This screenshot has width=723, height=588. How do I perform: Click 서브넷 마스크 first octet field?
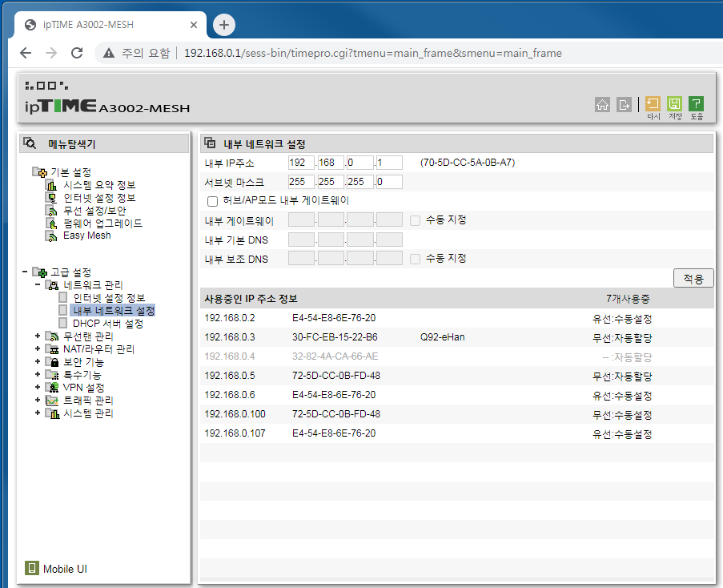coord(301,182)
